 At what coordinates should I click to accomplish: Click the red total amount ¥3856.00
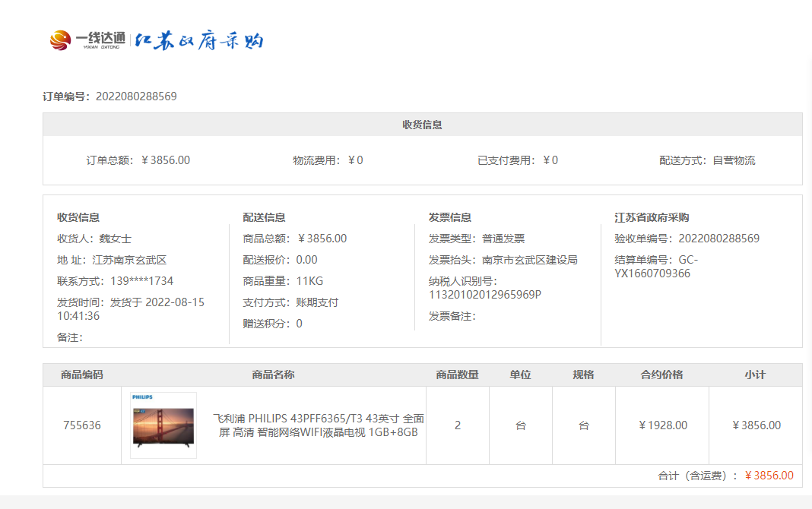pos(769,476)
